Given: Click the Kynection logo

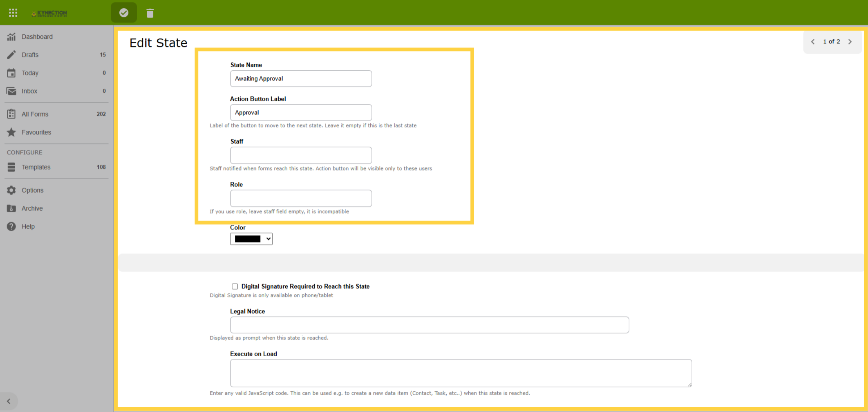Looking at the screenshot, I should [50, 13].
